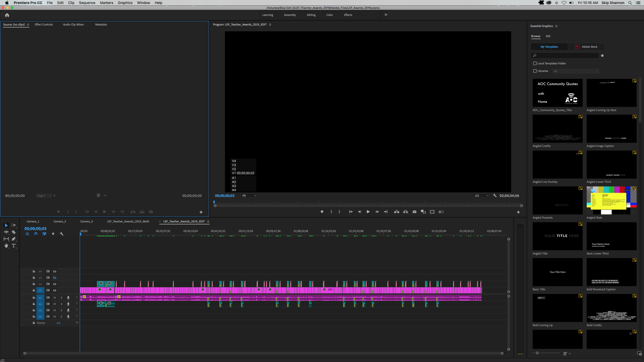
Task: Toggle lock on V1 track
Action: (34, 290)
